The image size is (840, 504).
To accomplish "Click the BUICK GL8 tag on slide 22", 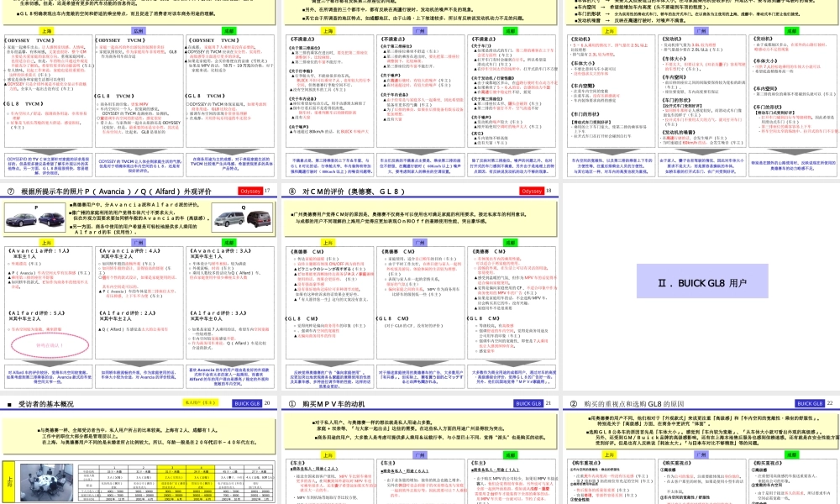I will [x=810, y=403].
